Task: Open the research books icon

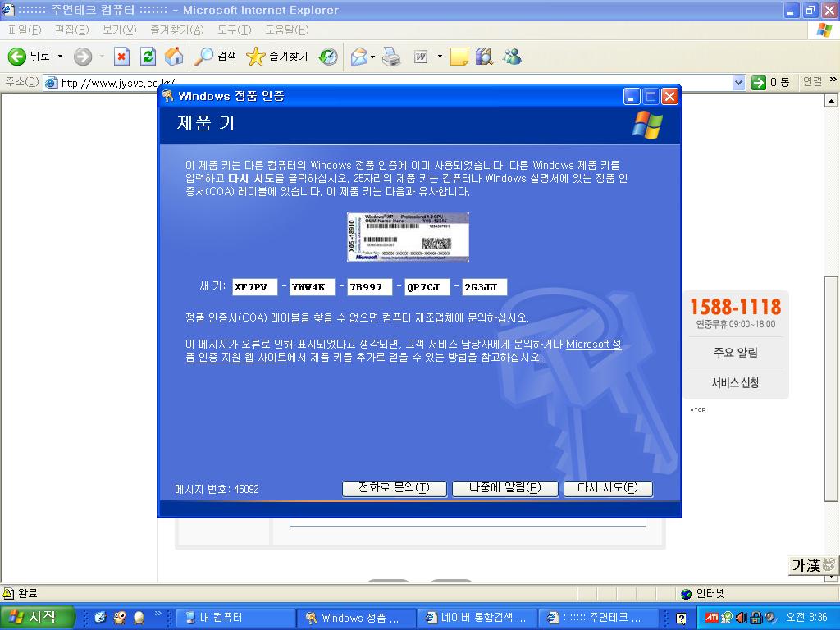Action: coord(484,57)
